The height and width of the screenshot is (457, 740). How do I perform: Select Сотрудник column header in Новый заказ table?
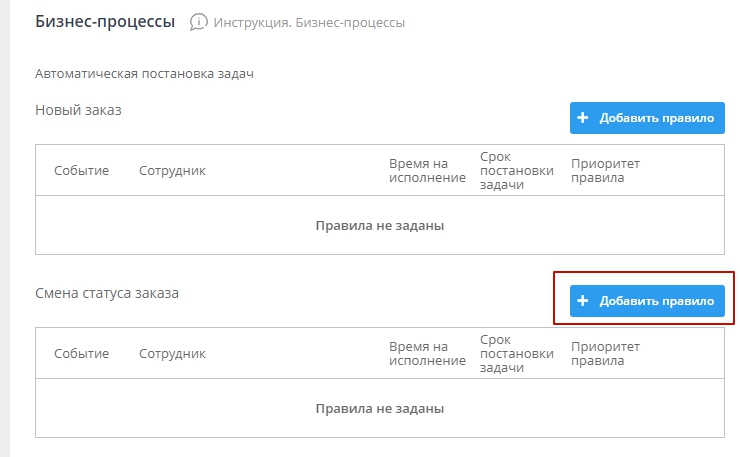(172, 171)
